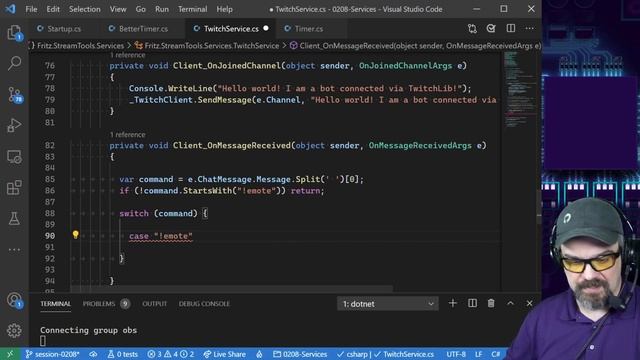Viewport: 640px width, 360px height.
Task: Open the Remote Explorer view
Action: click(x=14, y=157)
